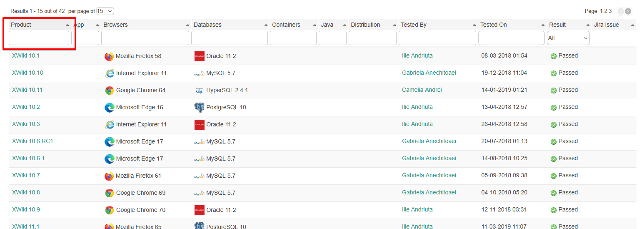Click the Passed icon for XWiki 10.6.1
The height and width of the screenshot is (229, 644).
[x=554, y=159]
